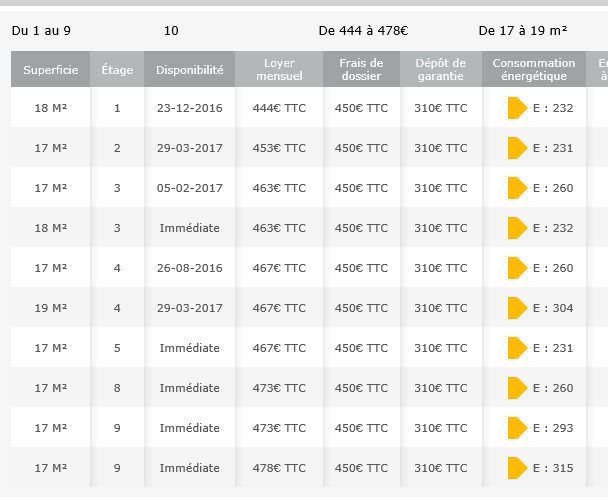Sort by Superficie column header
Screen dimensions: 608x500
pyautogui.click(x=50, y=70)
